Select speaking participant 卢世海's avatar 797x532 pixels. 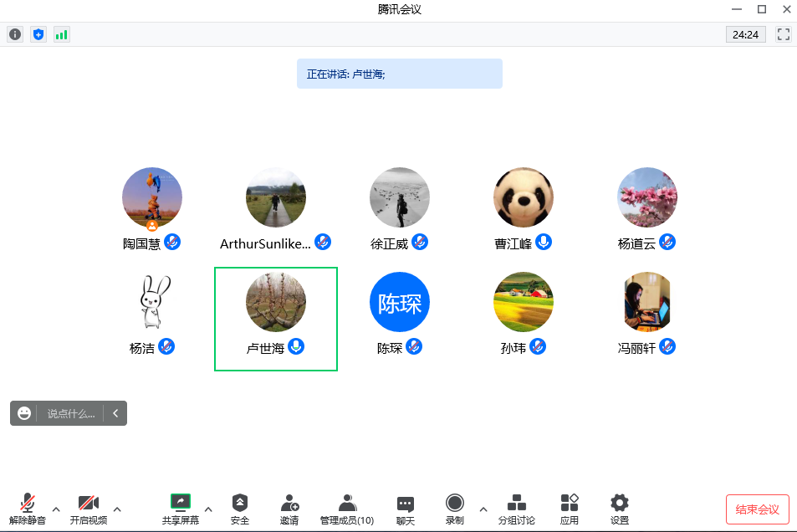pyautogui.click(x=276, y=302)
